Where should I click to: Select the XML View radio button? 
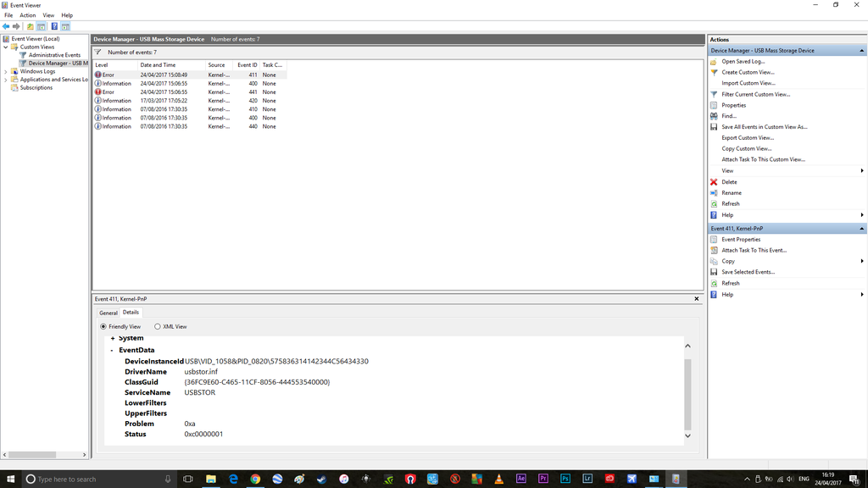(157, 327)
